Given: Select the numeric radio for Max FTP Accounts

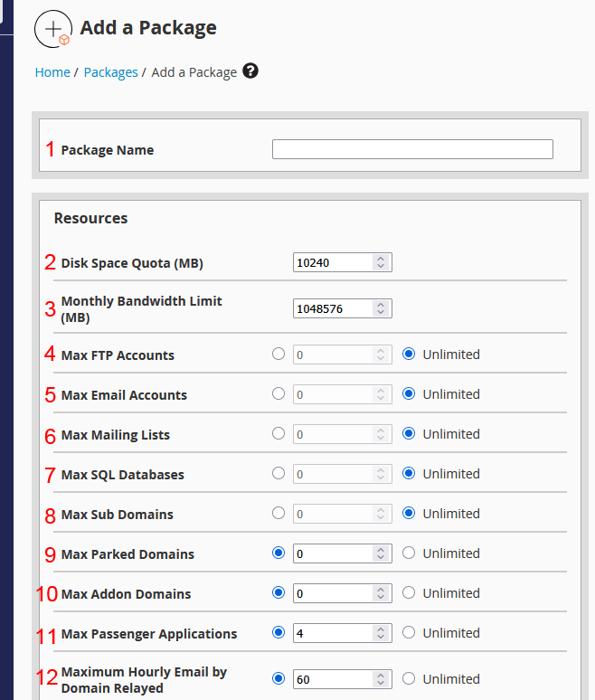Looking at the screenshot, I should coord(279,355).
